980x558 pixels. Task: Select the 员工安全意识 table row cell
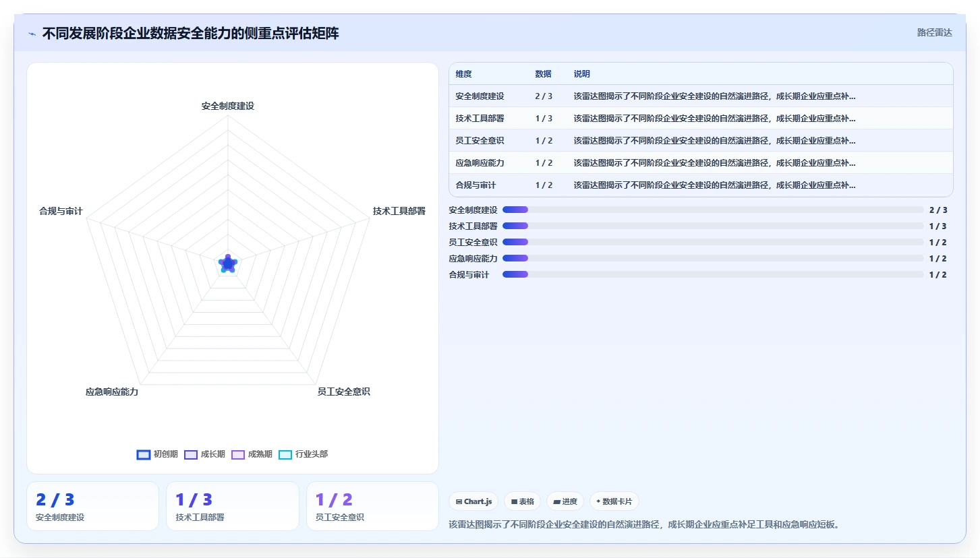click(480, 141)
